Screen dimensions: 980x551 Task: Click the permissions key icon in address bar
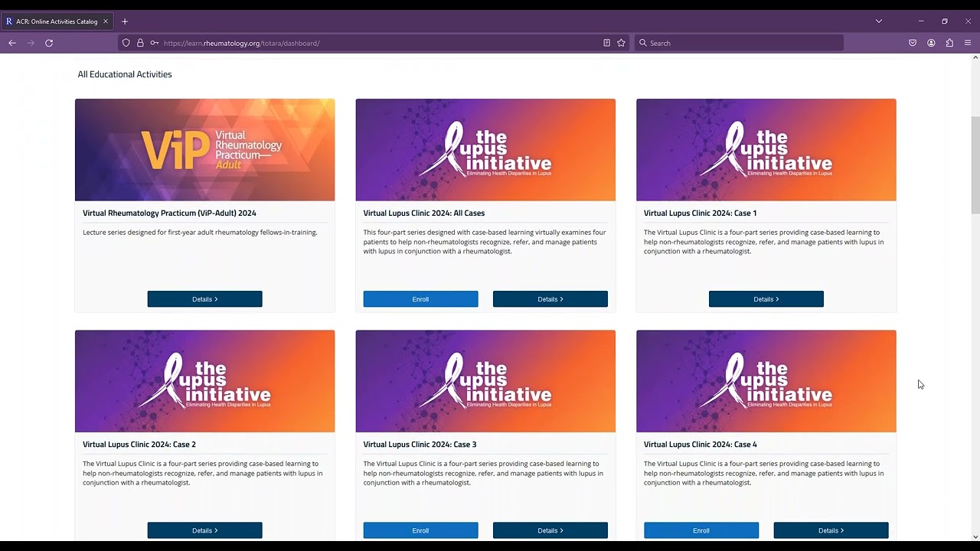(155, 43)
